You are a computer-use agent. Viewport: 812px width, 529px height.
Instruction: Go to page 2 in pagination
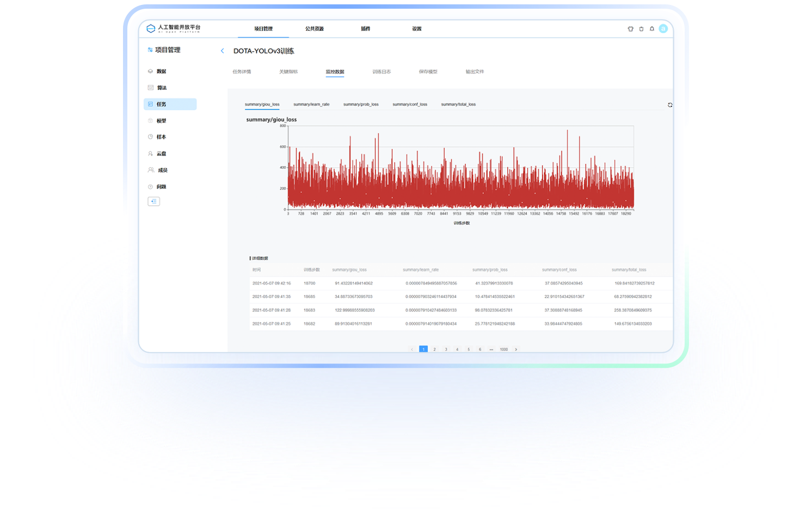pos(434,349)
